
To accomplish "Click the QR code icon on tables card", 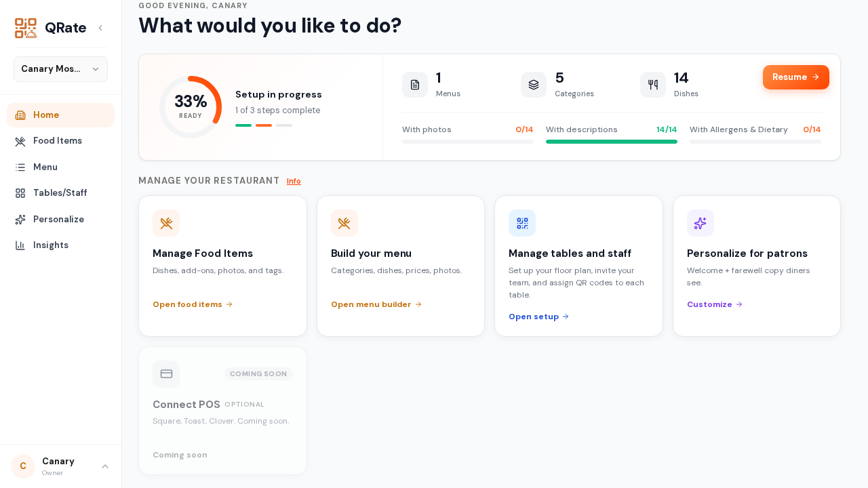I will [x=522, y=223].
